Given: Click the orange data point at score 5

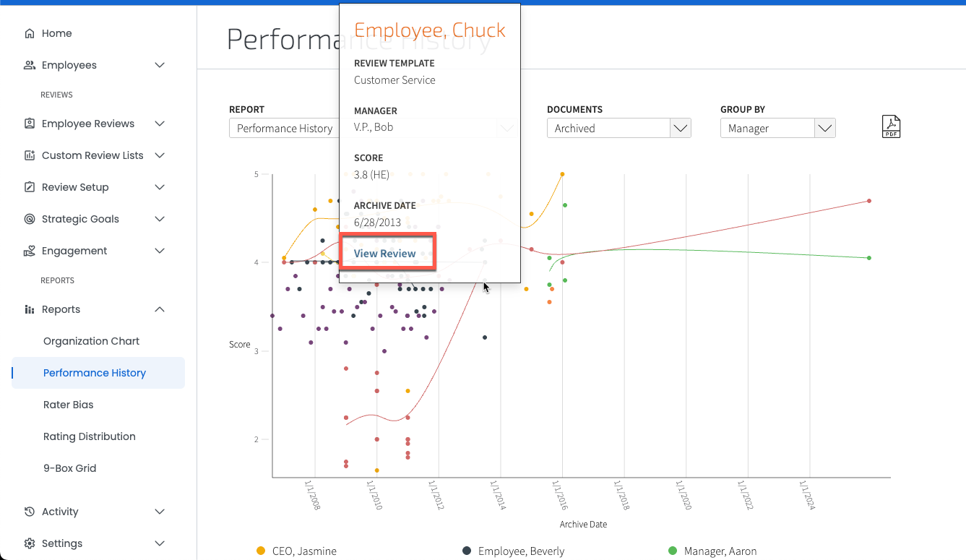Looking at the screenshot, I should click(x=562, y=174).
